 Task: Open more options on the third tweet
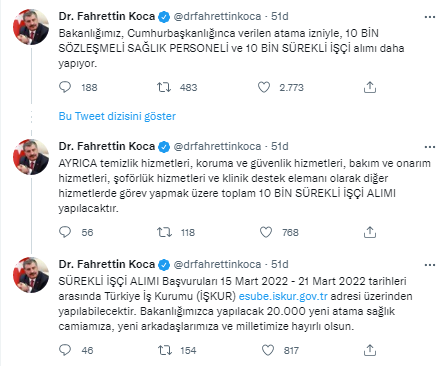430,265
